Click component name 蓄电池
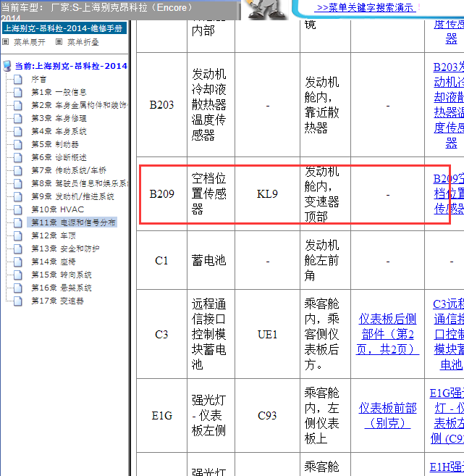The image size is (464, 476). (208, 261)
